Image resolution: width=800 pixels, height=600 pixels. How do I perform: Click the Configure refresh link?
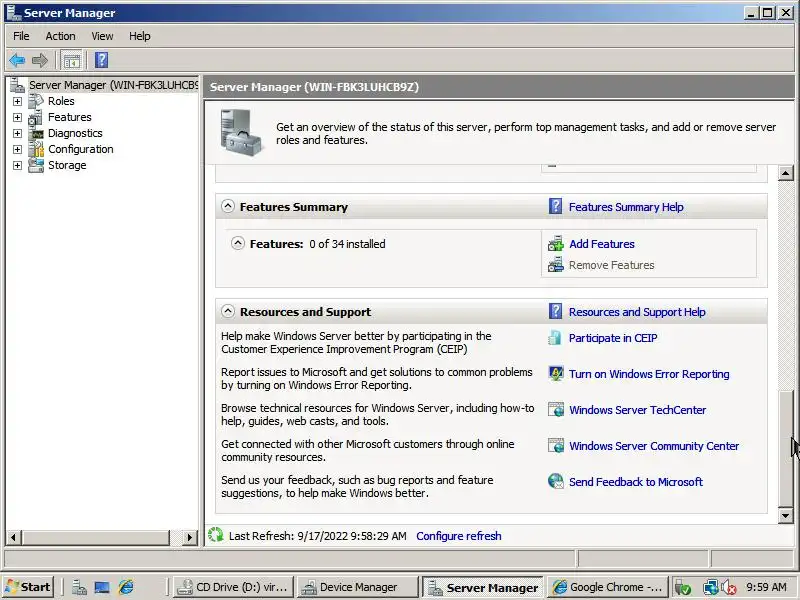[x=459, y=536]
